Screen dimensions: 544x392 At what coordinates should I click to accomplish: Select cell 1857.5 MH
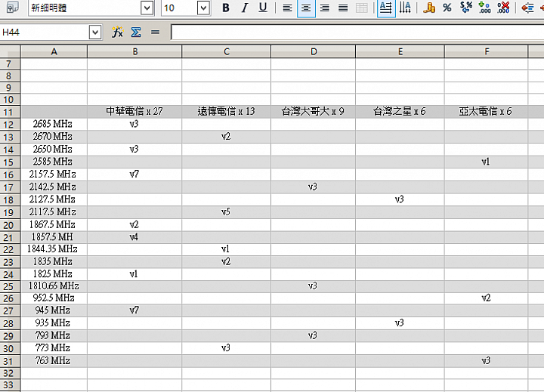(x=54, y=237)
